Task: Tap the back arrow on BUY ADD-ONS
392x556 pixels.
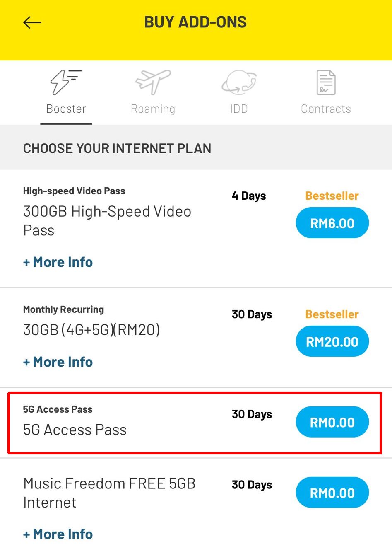Action: pos(32,22)
